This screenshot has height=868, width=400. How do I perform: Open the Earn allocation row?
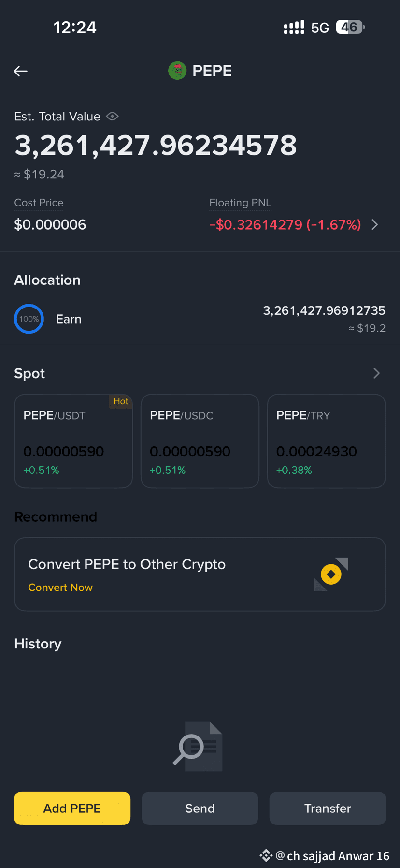click(200, 319)
